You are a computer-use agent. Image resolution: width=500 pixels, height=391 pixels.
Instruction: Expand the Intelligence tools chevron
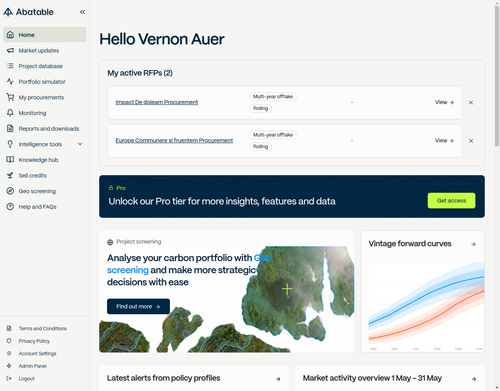pos(80,144)
